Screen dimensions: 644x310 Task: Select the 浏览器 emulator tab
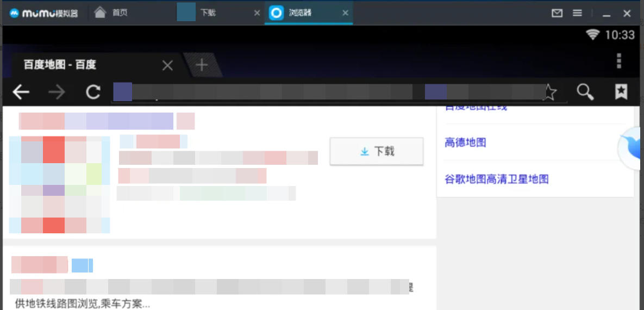[x=299, y=13]
